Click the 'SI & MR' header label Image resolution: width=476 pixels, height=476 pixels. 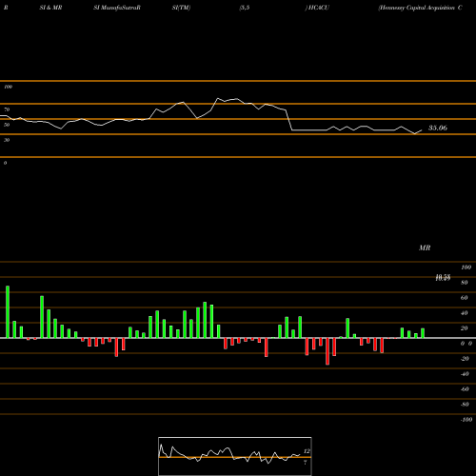coord(50,8)
